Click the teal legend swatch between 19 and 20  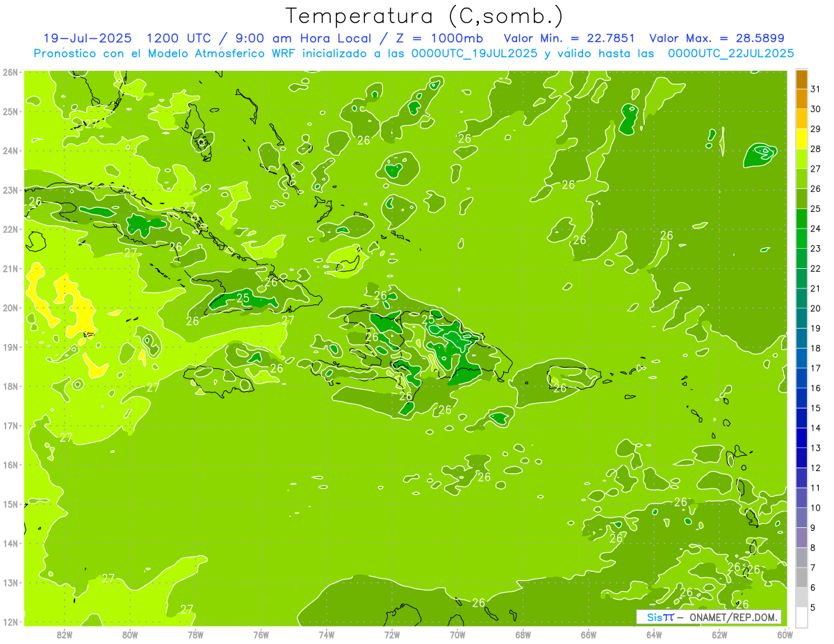(802, 319)
